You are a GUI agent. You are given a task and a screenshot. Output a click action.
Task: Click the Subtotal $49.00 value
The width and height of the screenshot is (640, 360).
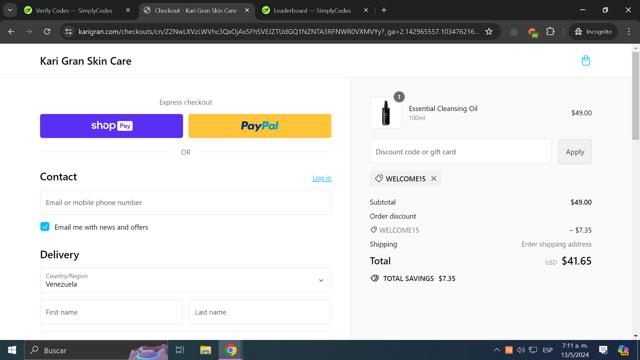click(581, 202)
